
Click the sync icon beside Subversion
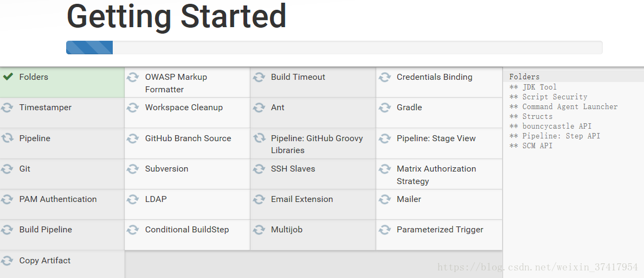132,169
